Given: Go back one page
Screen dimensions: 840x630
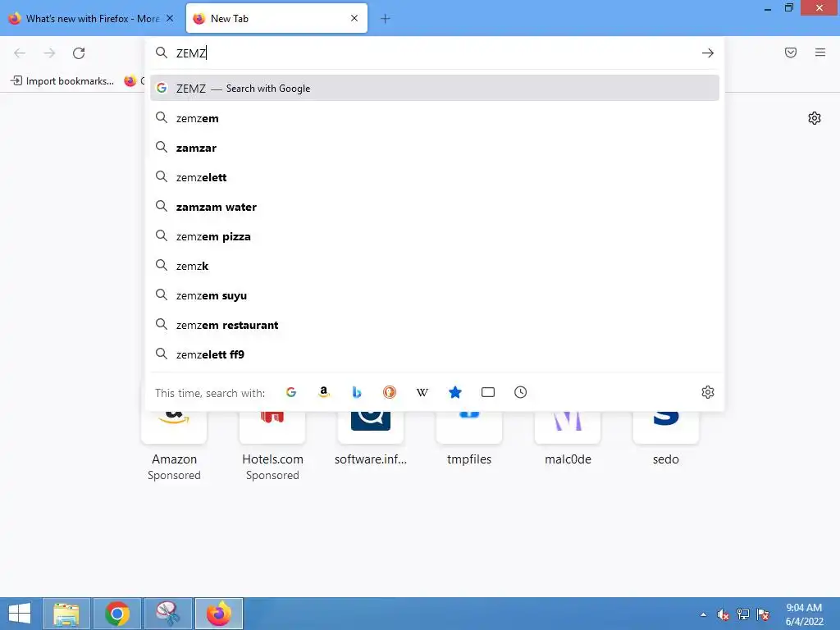Looking at the screenshot, I should coord(20,53).
